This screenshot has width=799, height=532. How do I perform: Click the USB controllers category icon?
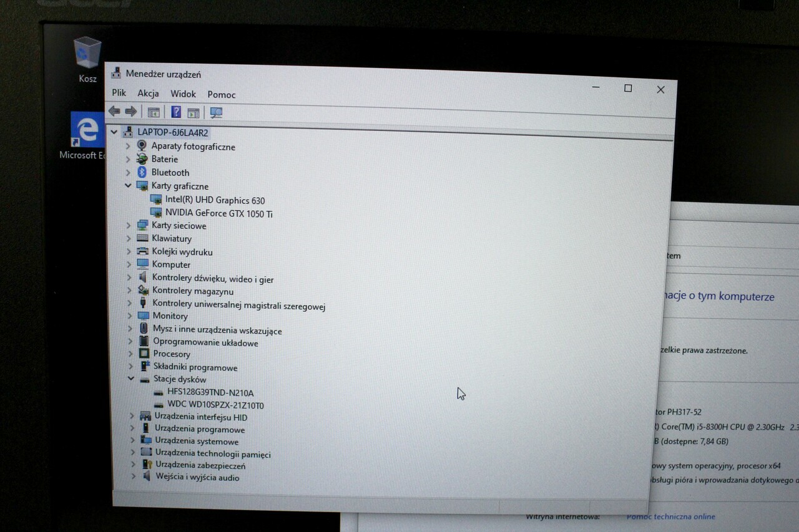[x=143, y=304]
